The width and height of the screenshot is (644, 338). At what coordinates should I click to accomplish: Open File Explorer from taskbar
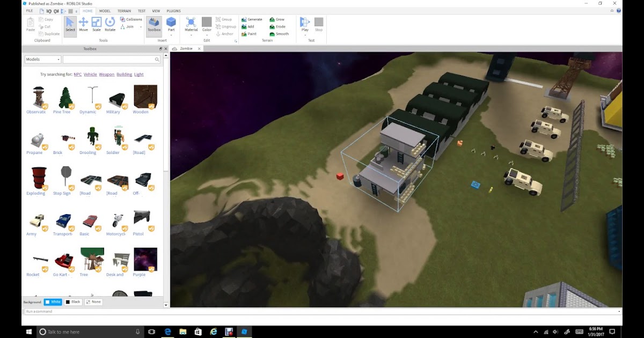[183, 332]
